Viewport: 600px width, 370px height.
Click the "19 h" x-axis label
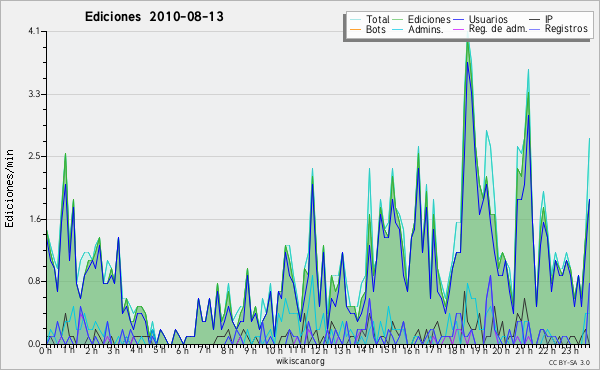[479, 351]
